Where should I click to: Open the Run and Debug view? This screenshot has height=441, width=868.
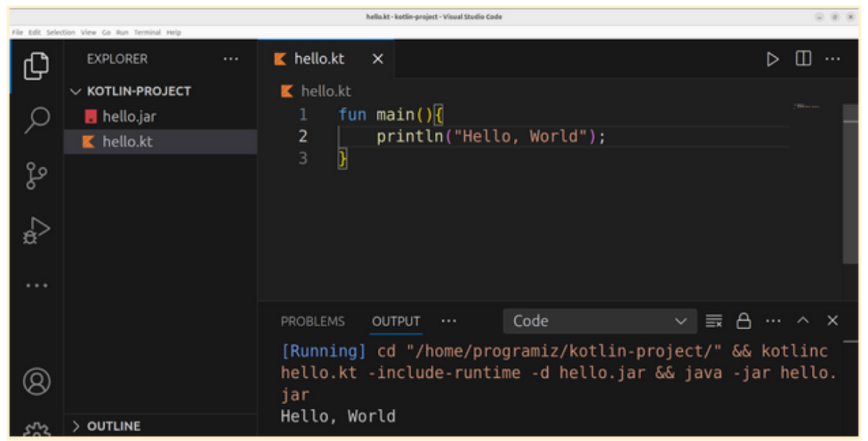coord(36,228)
